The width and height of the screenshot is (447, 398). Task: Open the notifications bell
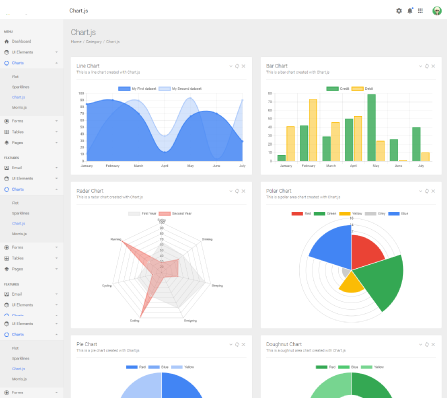(410, 11)
